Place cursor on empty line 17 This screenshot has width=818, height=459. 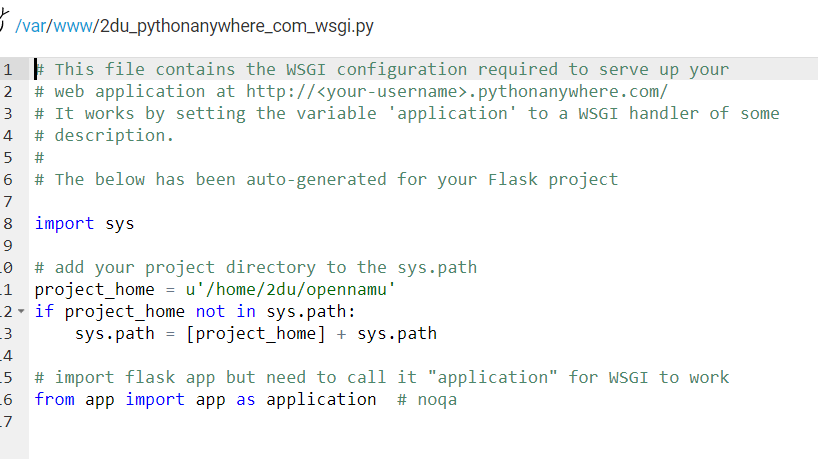(x=200, y=422)
